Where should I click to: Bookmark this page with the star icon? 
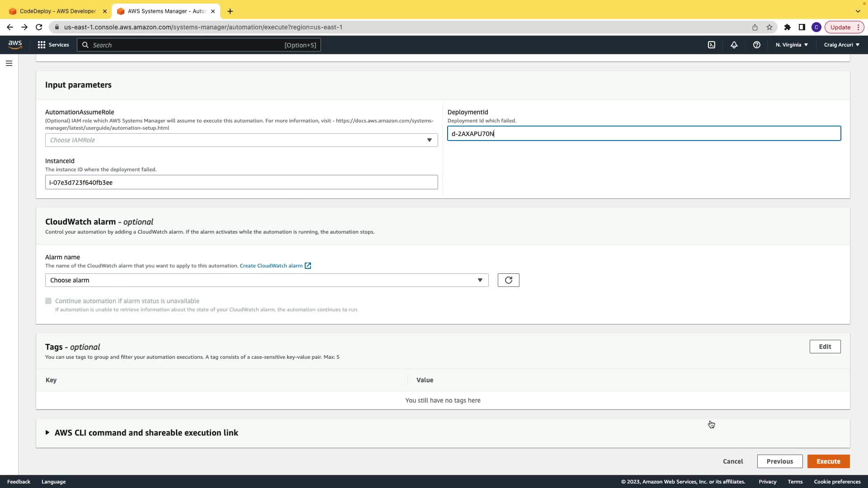click(769, 27)
